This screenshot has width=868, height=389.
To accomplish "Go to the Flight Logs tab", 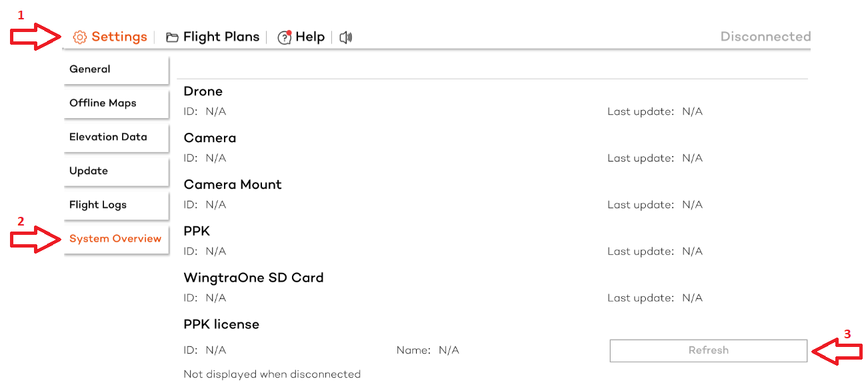I will [116, 206].
